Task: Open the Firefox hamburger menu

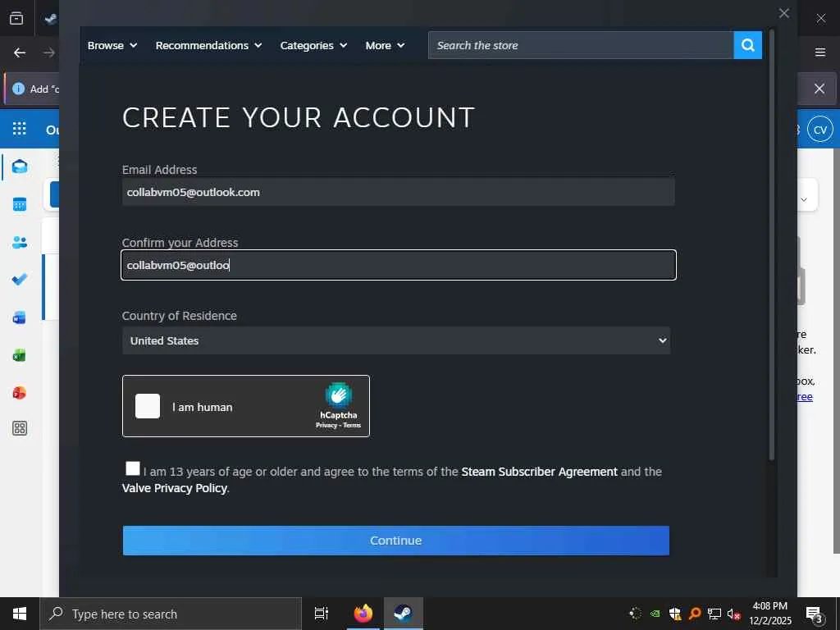Action: [820, 52]
